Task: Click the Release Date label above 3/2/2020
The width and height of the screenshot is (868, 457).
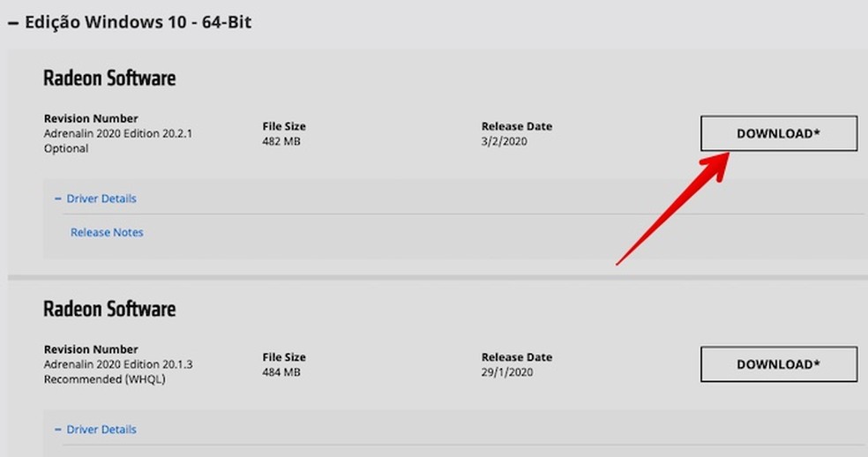Action: pyautogui.click(x=516, y=126)
